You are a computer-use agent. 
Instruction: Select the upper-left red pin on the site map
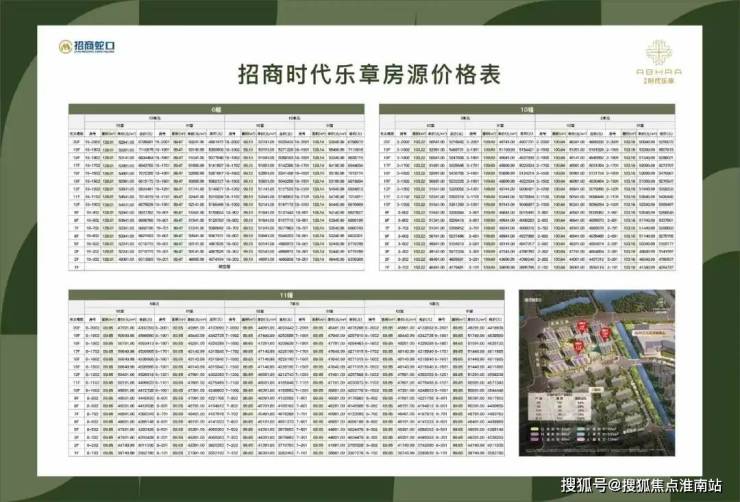point(582,326)
